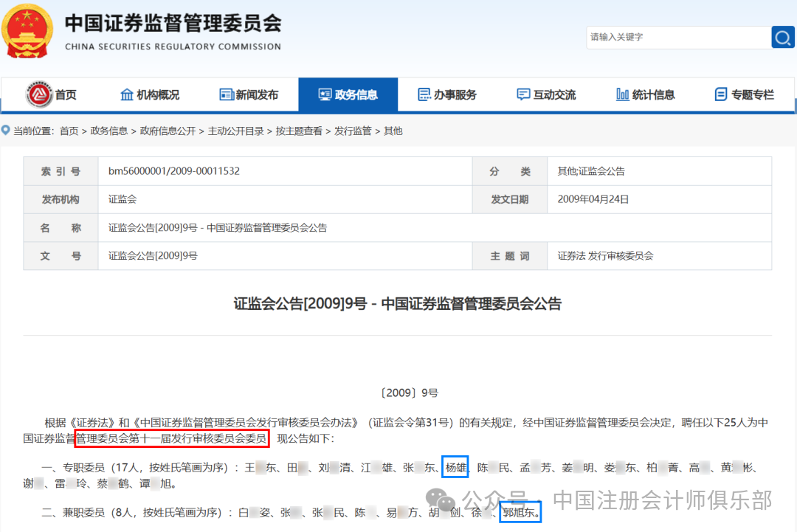Viewport: 797px width, 532px height.
Task: Go to 政府信息公开 in breadcrumb
Action: click(x=168, y=131)
